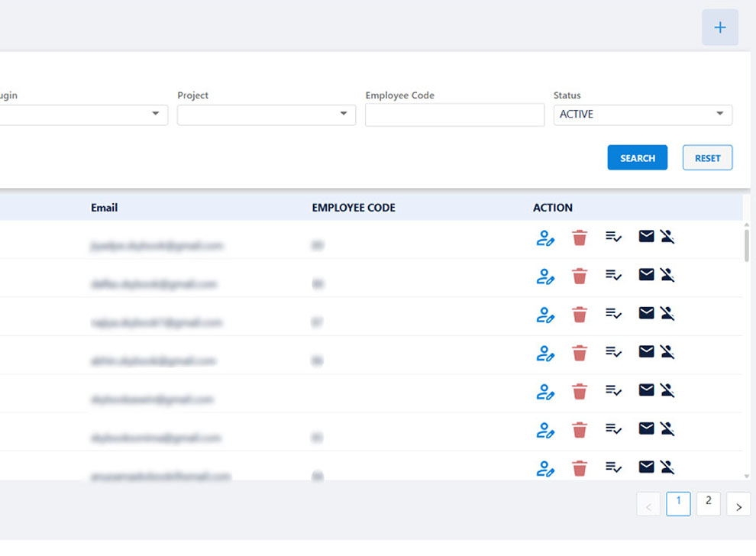Viewport: 756px width, 556px height.
Task: Open checklist icon in fifth row
Action: pyautogui.click(x=613, y=390)
